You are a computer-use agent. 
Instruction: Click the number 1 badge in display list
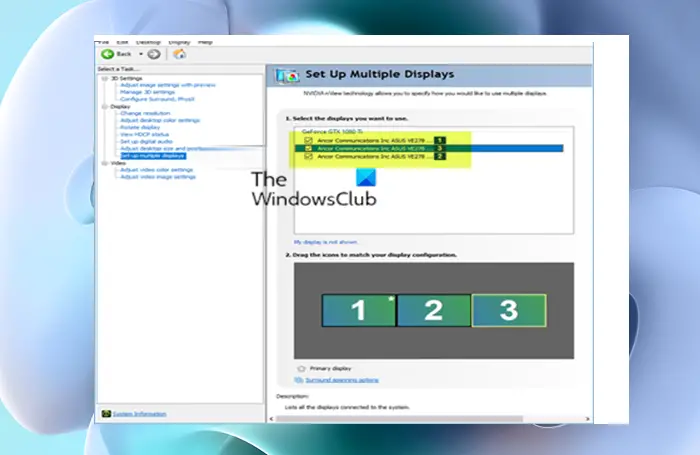pyautogui.click(x=440, y=140)
